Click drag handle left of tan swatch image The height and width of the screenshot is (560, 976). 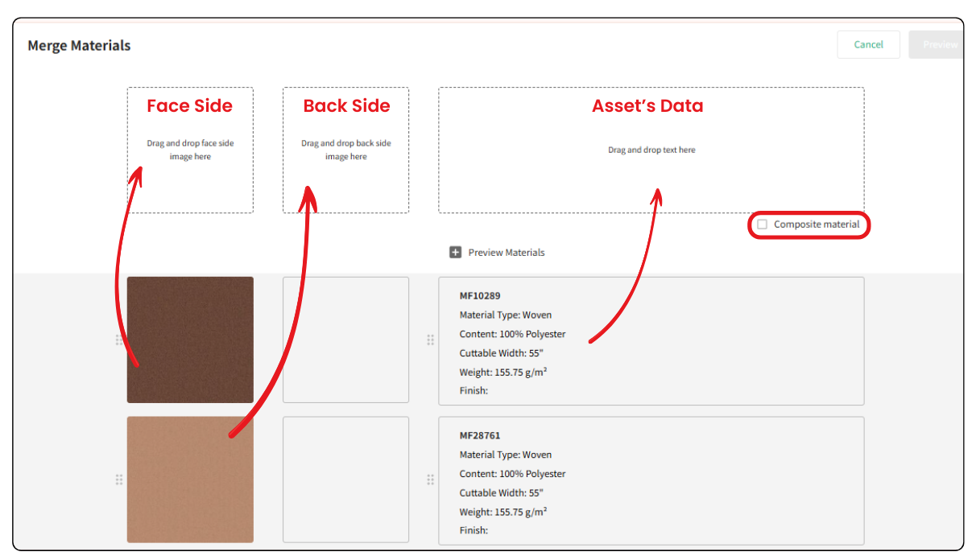point(119,480)
